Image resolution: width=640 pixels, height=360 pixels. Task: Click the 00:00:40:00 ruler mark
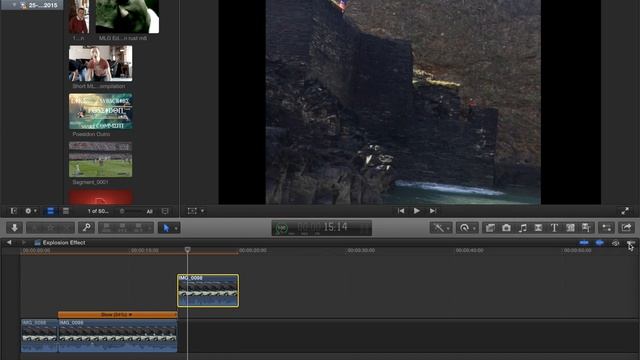[x=469, y=250]
